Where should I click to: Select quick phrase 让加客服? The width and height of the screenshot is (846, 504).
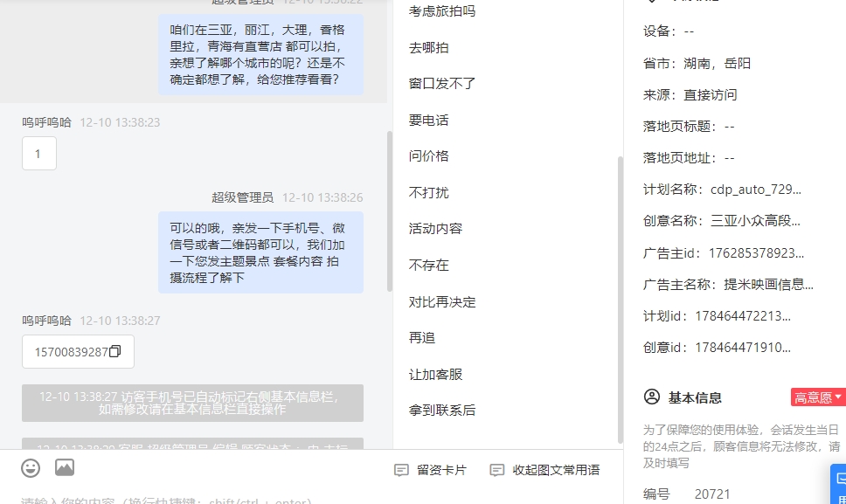(435, 375)
